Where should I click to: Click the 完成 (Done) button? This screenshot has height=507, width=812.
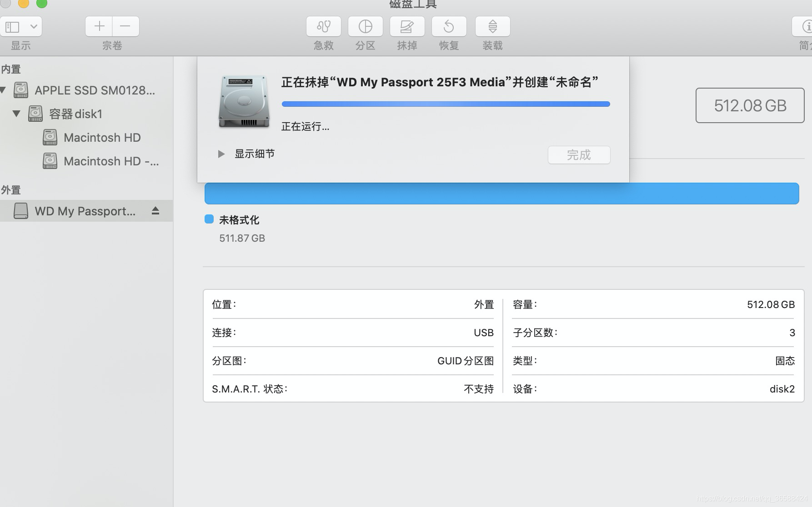pos(579,155)
